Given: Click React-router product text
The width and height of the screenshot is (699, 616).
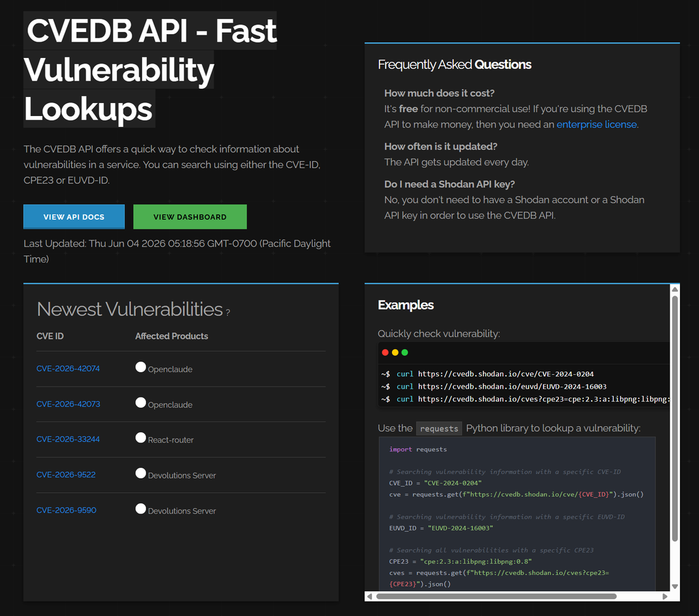Looking at the screenshot, I should point(171,440).
